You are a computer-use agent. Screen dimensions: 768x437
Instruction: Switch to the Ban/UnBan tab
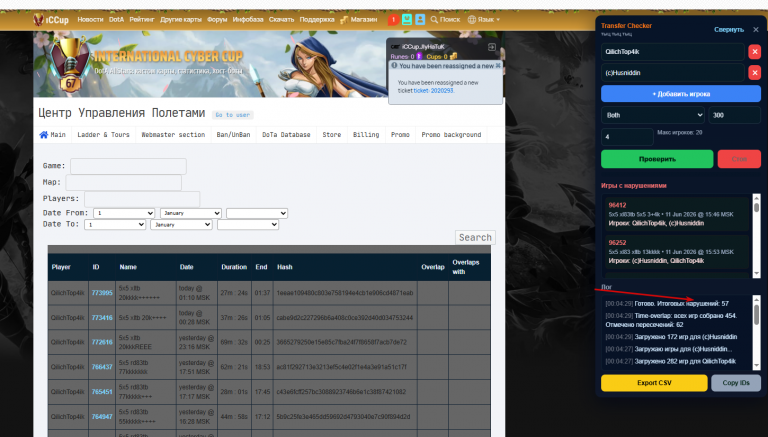point(234,135)
